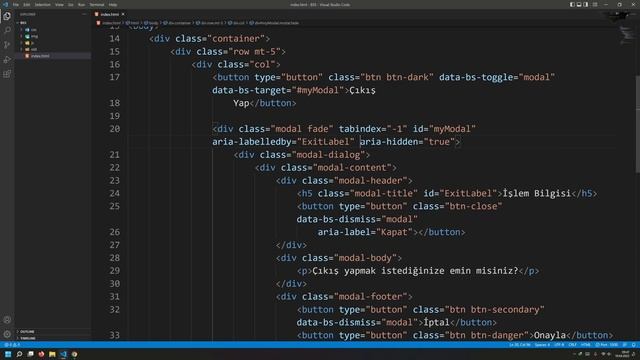Image resolution: width=640 pixels, height=360 pixels.
Task: Collapse the BS5 root folder
Action: click(22, 23)
